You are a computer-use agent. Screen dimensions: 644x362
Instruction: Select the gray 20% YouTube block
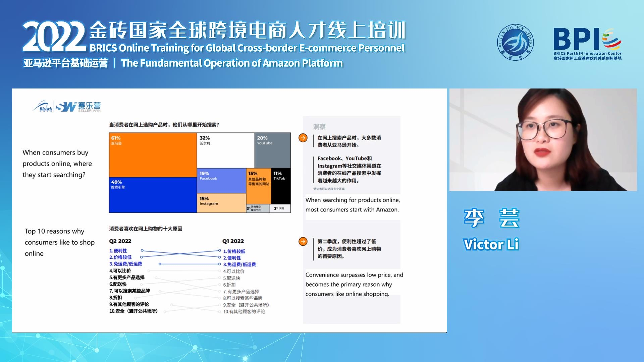click(x=273, y=150)
